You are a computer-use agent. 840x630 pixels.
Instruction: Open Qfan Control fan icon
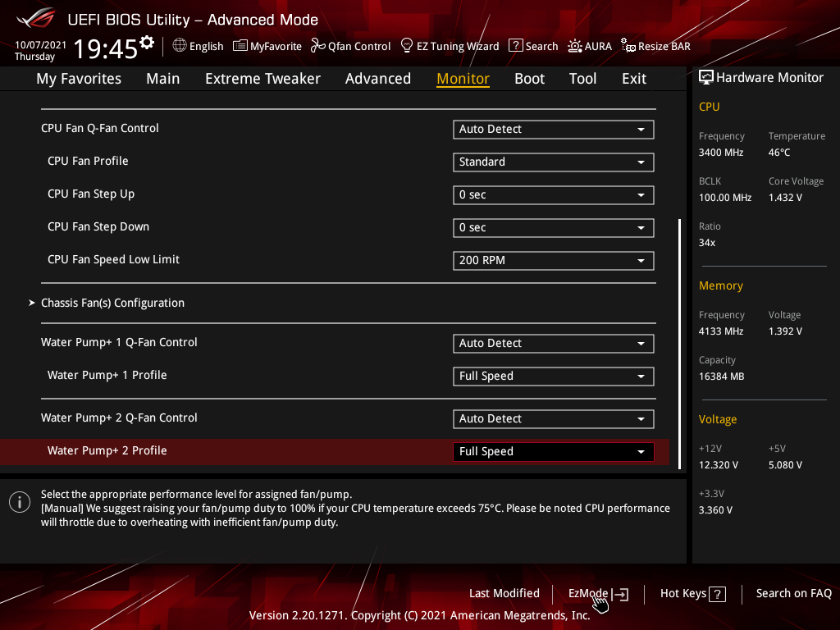(318, 46)
